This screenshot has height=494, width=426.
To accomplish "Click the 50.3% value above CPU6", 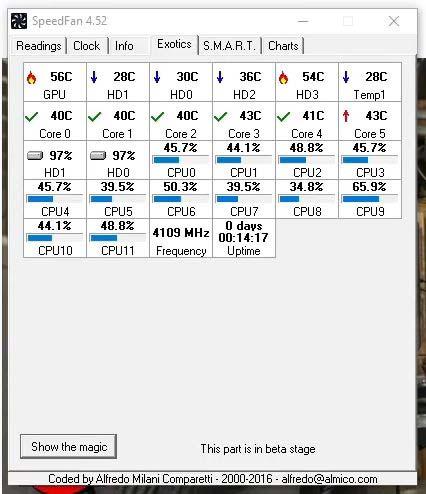I will pyautogui.click(x=180, y=187).
